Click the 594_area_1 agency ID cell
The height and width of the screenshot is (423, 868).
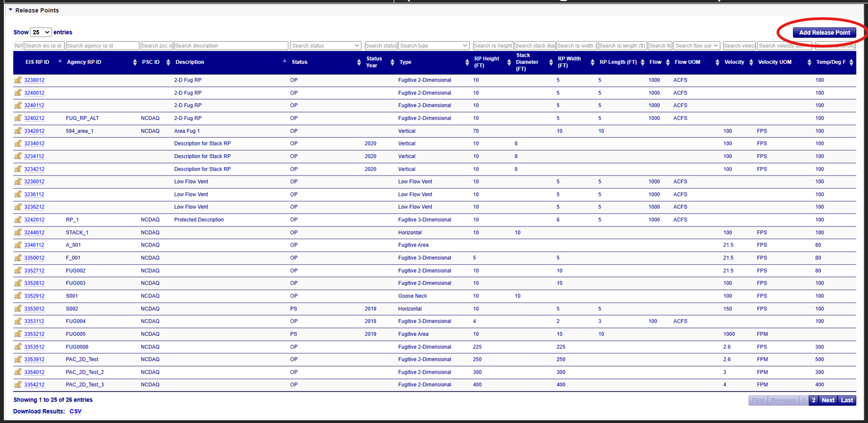[x=80, y=130]
